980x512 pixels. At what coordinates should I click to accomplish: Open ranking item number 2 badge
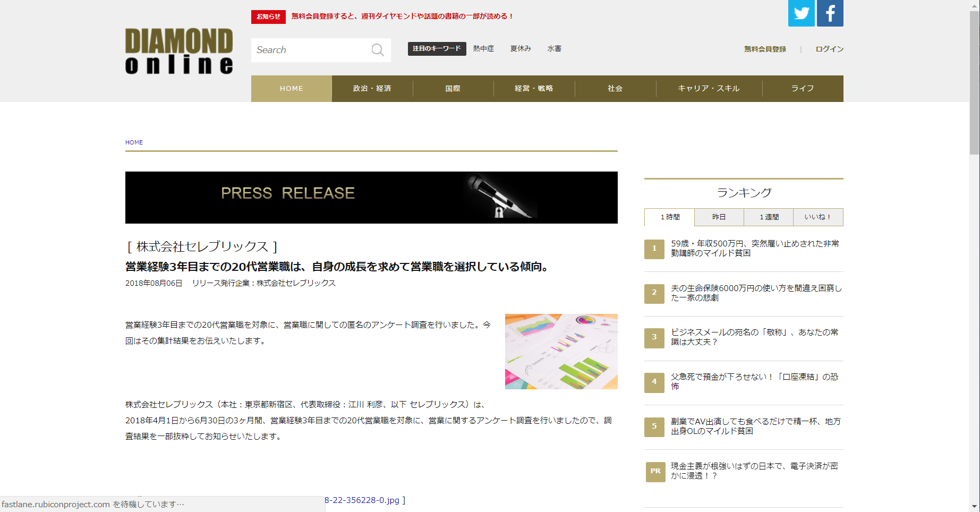pyautogui.click(x=654, y=293)
